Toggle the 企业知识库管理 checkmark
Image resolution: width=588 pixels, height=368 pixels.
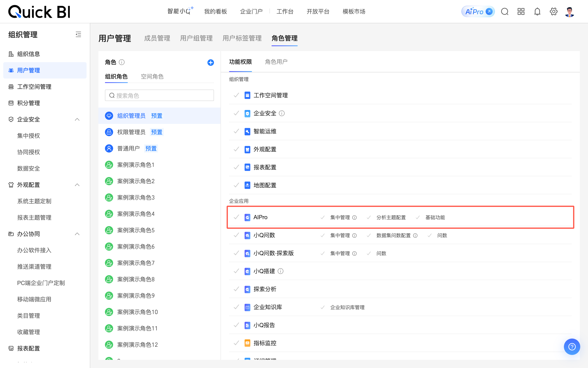click(x=322, y=307)
